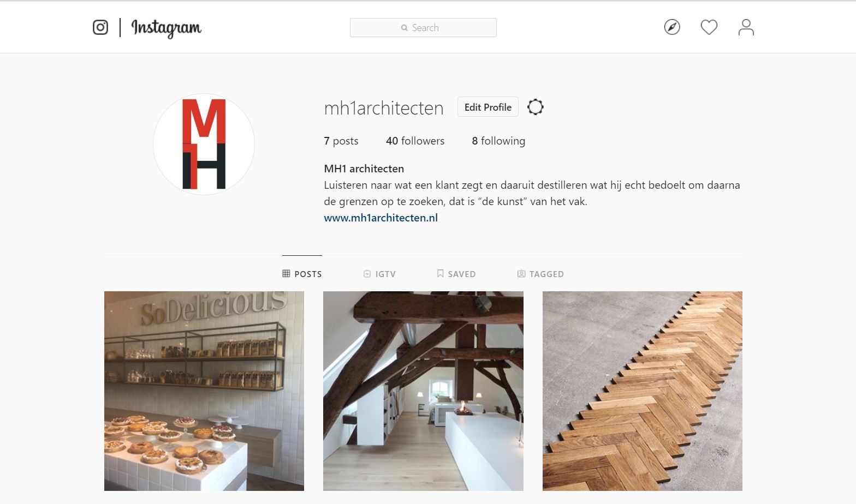Image resolution: width=856 pixels, height=504 pixels.
Task: Click the Edit Profile button
Action: 488,107
